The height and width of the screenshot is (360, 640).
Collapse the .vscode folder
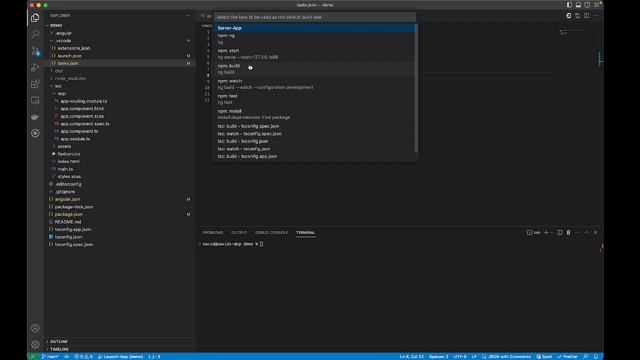63,41
